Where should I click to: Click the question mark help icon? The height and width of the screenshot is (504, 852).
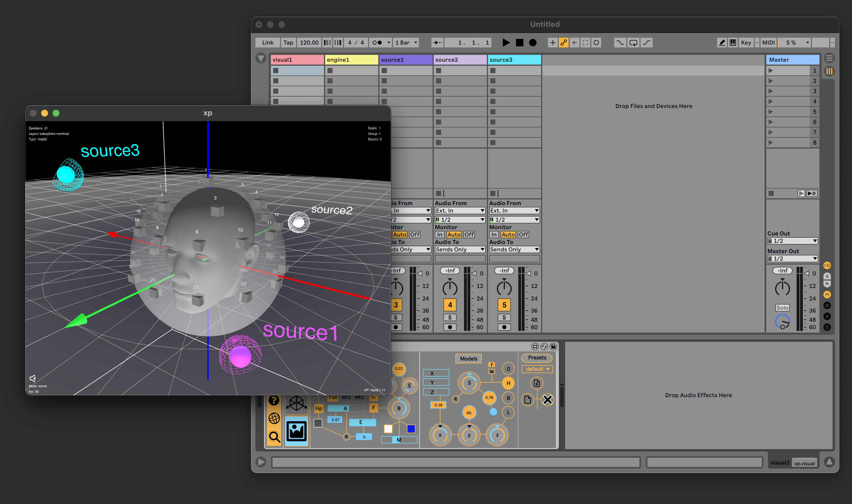[274, 401]
